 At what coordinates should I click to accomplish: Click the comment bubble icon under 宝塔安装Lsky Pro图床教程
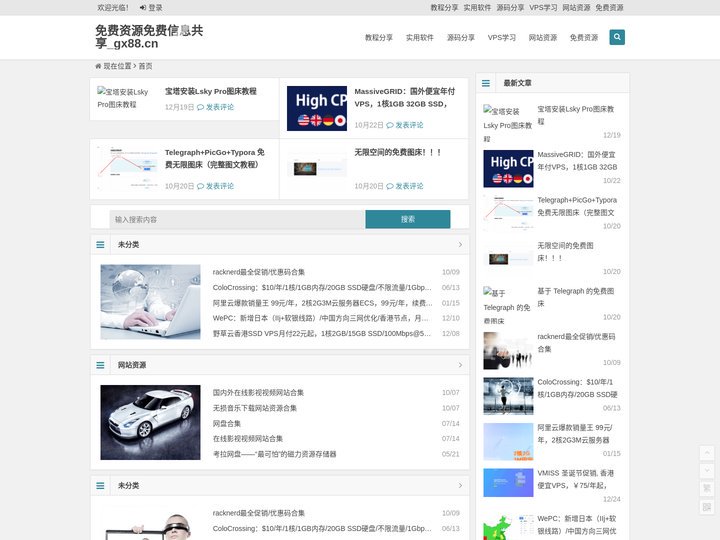click(200, 107)
